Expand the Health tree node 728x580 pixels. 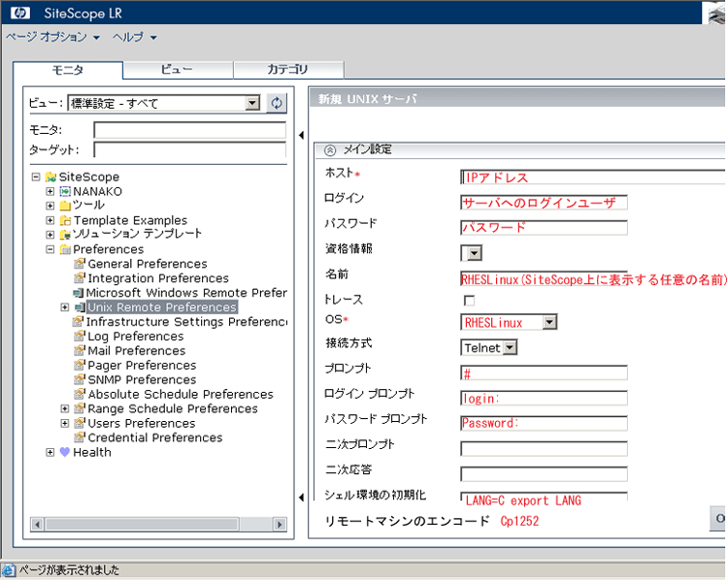pos(50,452)
